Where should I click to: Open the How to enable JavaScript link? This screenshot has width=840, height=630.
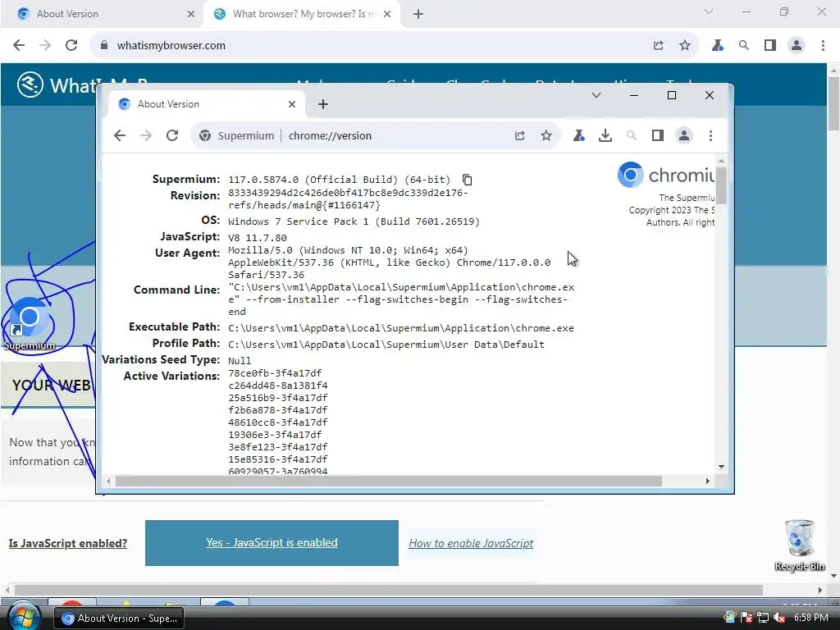coord(471,543)
